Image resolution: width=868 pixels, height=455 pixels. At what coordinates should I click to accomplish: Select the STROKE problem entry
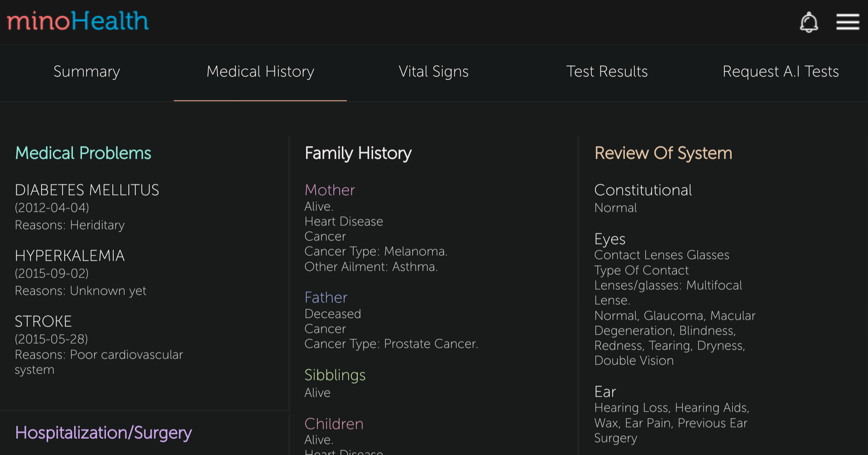point(43,321)
